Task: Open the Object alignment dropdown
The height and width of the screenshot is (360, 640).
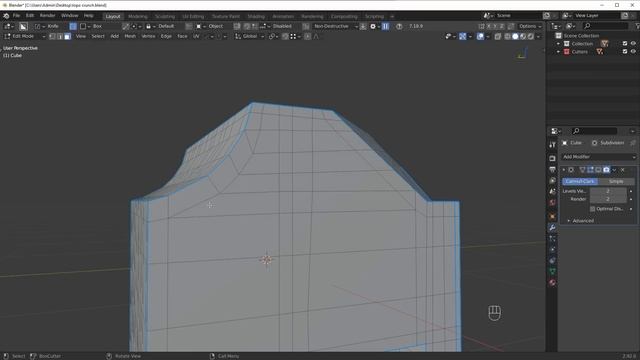Action: pyautogui.click(x=210, y=26)
